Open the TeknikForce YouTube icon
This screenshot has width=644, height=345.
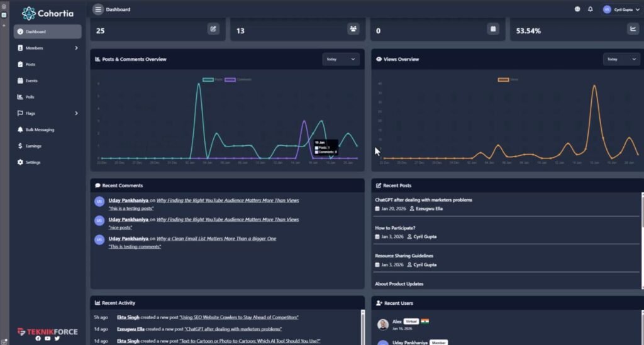(47, 339)
